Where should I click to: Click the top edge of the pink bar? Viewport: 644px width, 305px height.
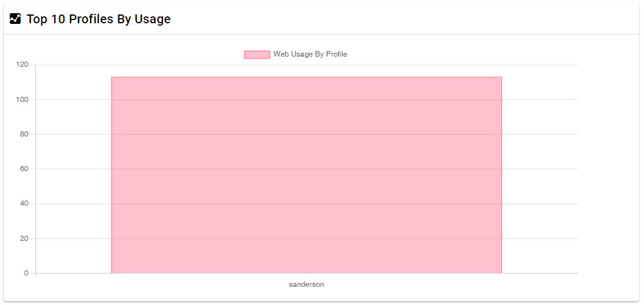[307, 77]
